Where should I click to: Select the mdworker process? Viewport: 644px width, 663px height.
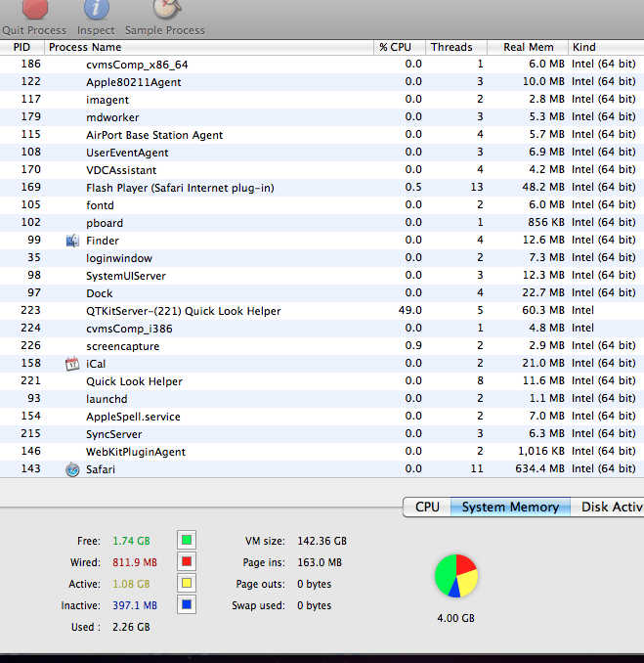tap(322, 117)
